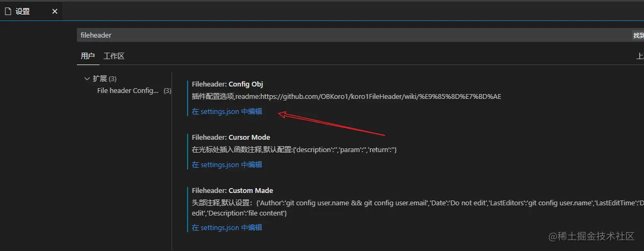Click the Fileheader: Cursor Mode title
644x251 pixels.
pyautogui.click(x=231, y=137)
